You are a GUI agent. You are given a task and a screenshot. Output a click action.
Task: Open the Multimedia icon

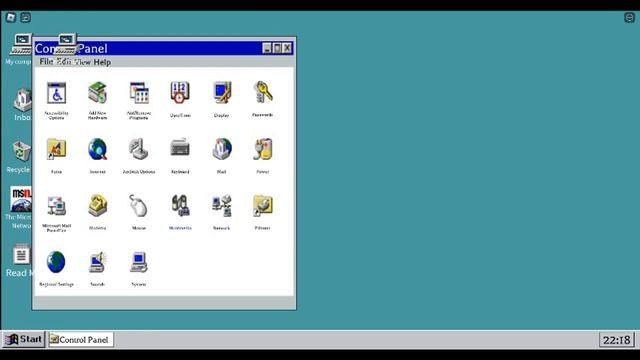click(180, 205)
